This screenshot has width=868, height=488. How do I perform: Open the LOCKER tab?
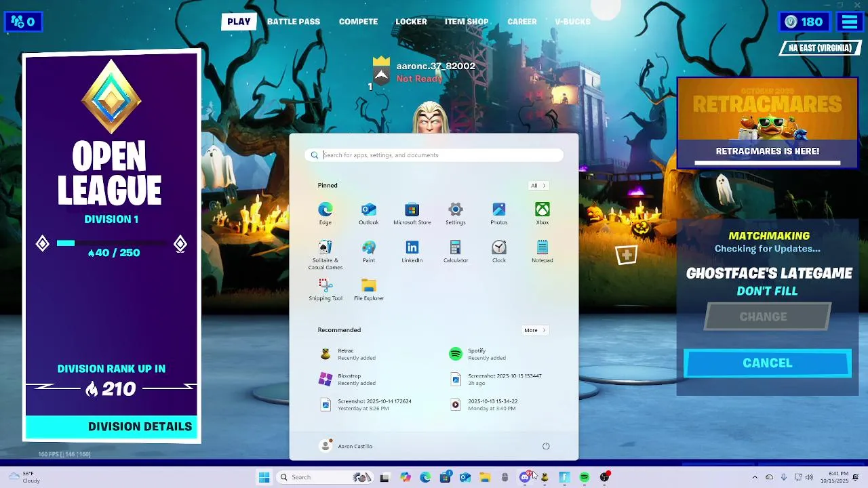(x=412, y=22)
